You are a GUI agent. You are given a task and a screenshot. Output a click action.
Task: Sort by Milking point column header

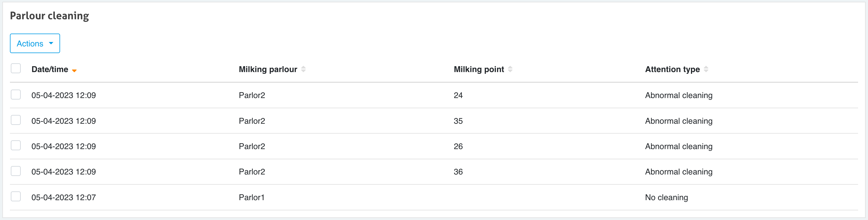pos(479,69)
